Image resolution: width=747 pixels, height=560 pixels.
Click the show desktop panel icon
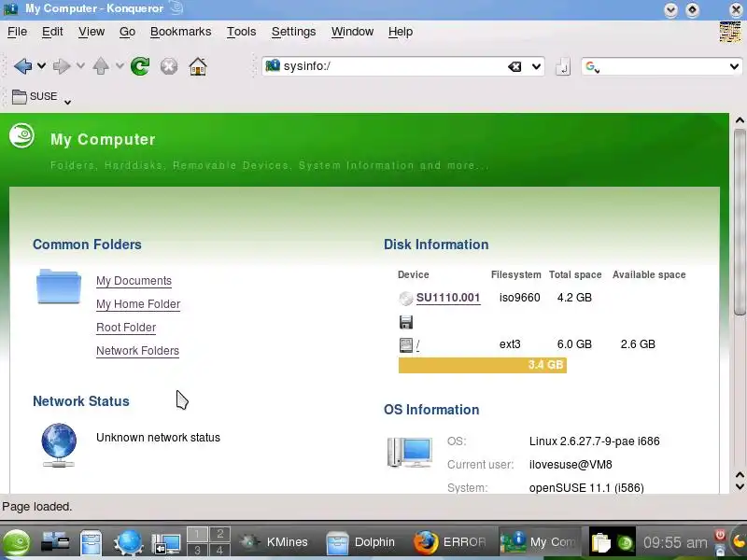[x=166, y=543]
